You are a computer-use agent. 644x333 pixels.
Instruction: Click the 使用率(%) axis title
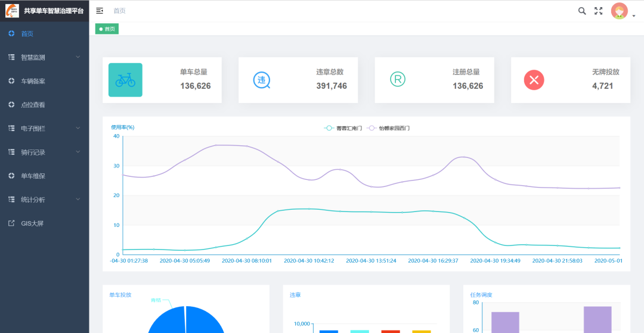click(122, 127)
